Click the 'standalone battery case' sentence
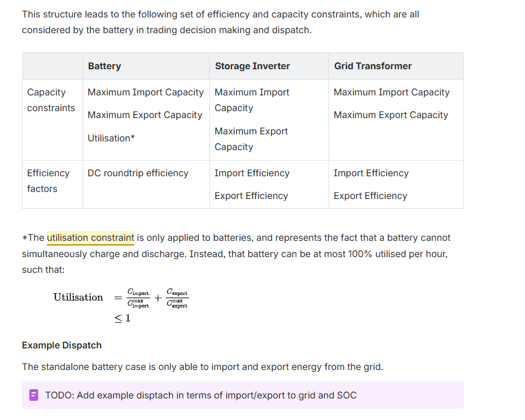Screen dimensions: 525x420 coord(202,366)
